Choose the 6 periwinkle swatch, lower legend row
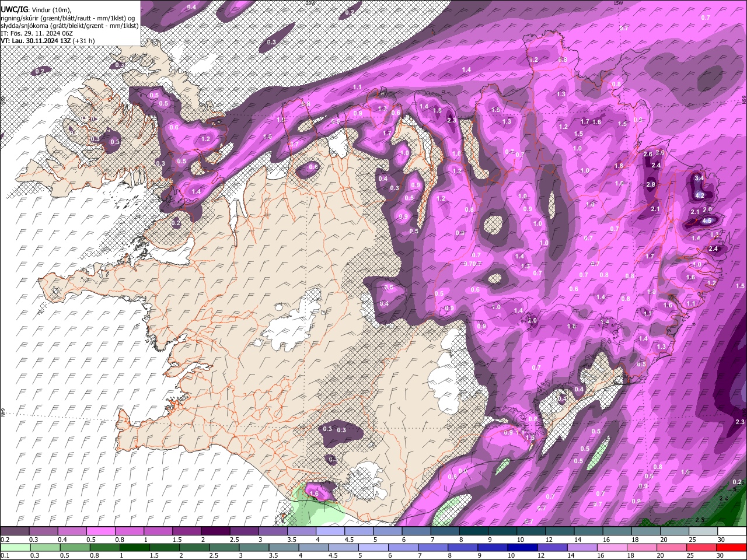 (403, 548)
